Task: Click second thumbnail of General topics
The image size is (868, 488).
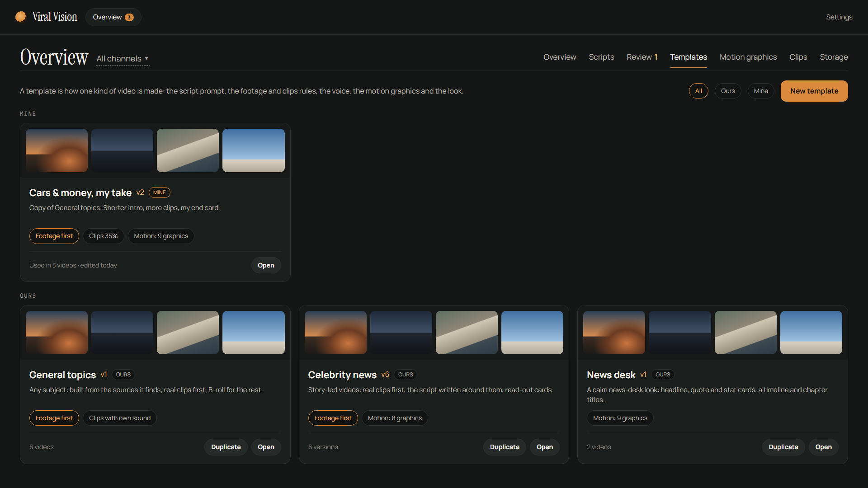Action: click(122, 333)
